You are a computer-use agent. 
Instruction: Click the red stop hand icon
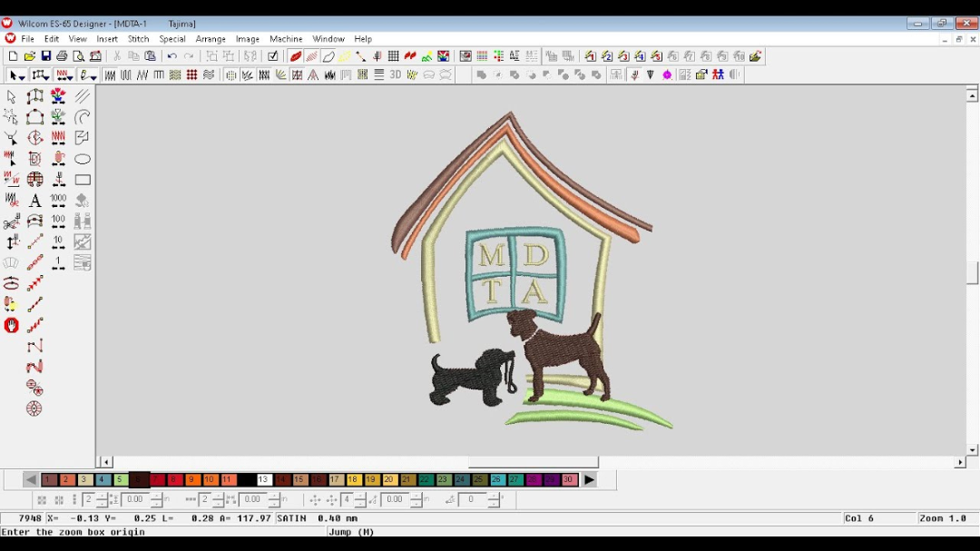pos(11,325)
